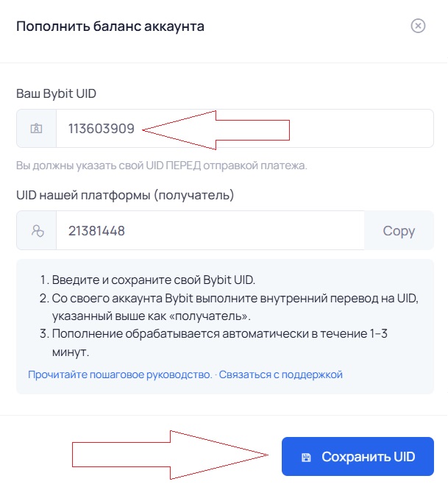
Task: Click the user icon beside recipient UID
Action: (x=37, y=230)
